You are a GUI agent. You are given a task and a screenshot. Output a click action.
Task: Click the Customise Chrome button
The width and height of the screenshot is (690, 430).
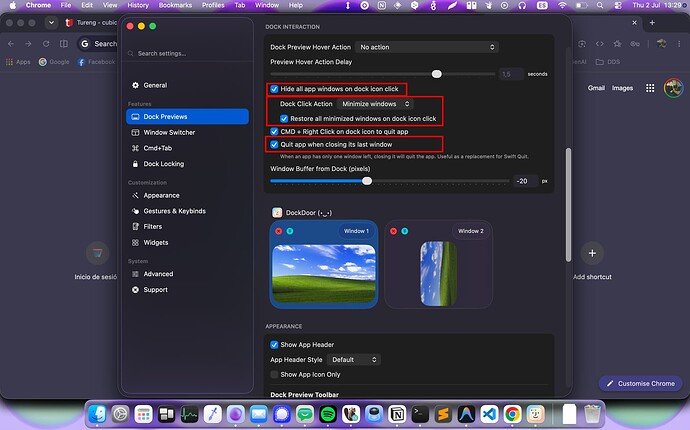point(640,383)
